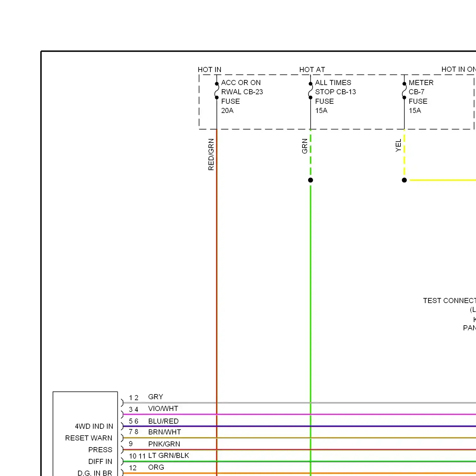Click the 20A fuse rating
The image size is (476, 476).
(227, 110)
